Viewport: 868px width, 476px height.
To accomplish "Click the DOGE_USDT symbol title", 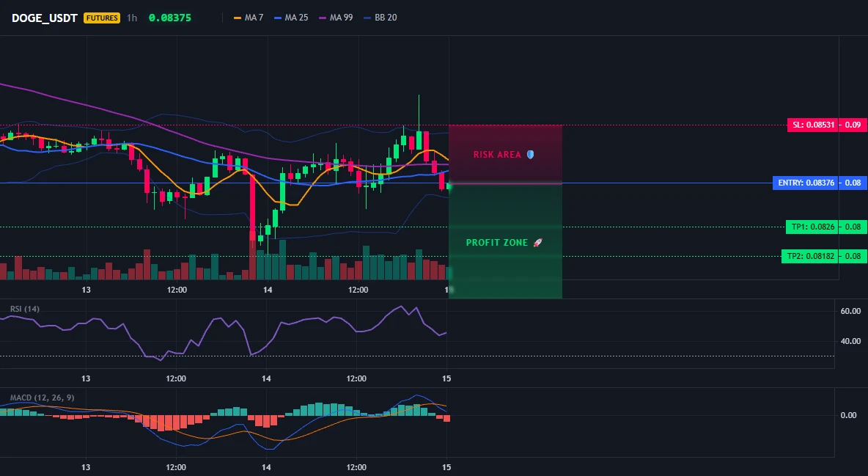I will coord(44,18).
